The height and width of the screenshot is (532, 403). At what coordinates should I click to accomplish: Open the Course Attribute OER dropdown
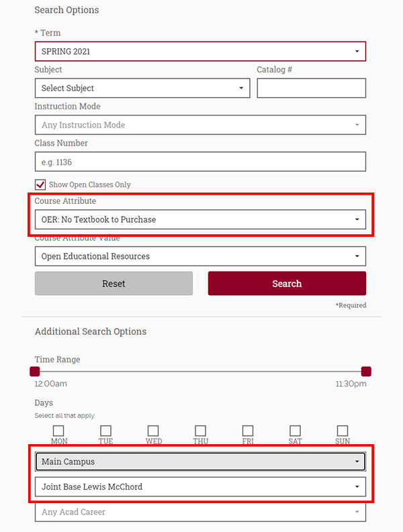point(200,219)
